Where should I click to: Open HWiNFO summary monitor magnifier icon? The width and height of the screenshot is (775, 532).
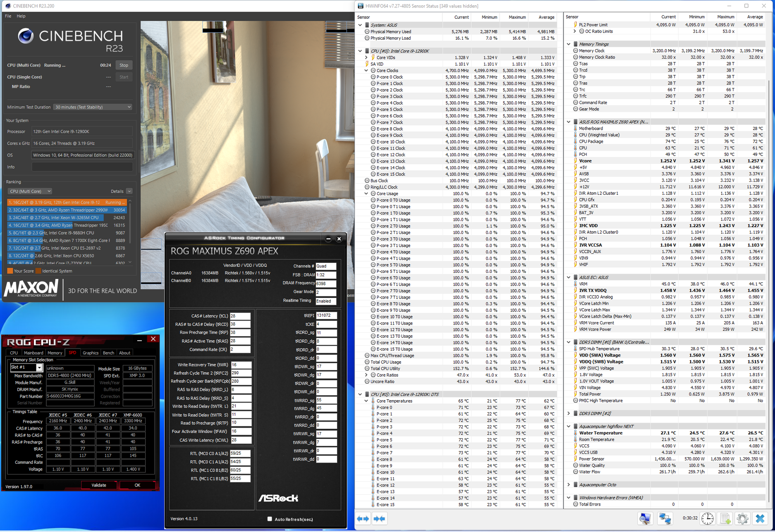point(645,518)
